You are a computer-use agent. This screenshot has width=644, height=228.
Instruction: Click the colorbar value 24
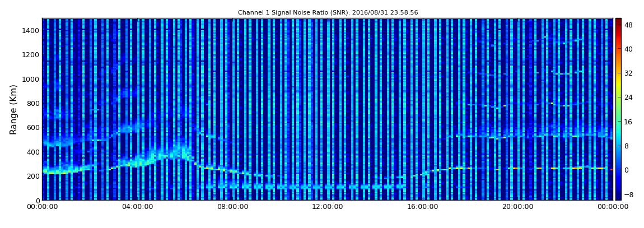628,97
